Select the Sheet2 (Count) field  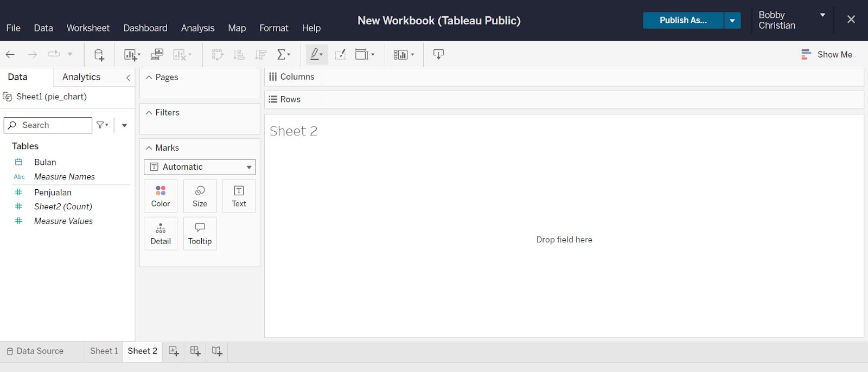coord(63,207)
